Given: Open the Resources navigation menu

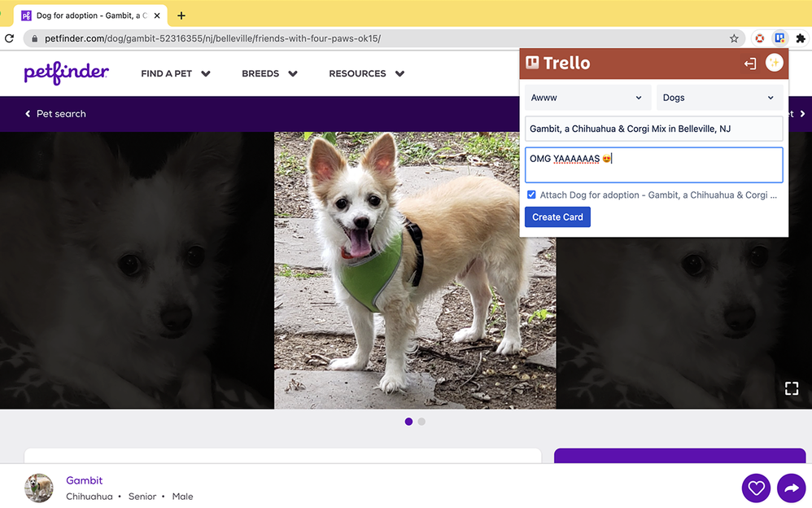Looking at the screenshot, I should pos(366,73).
